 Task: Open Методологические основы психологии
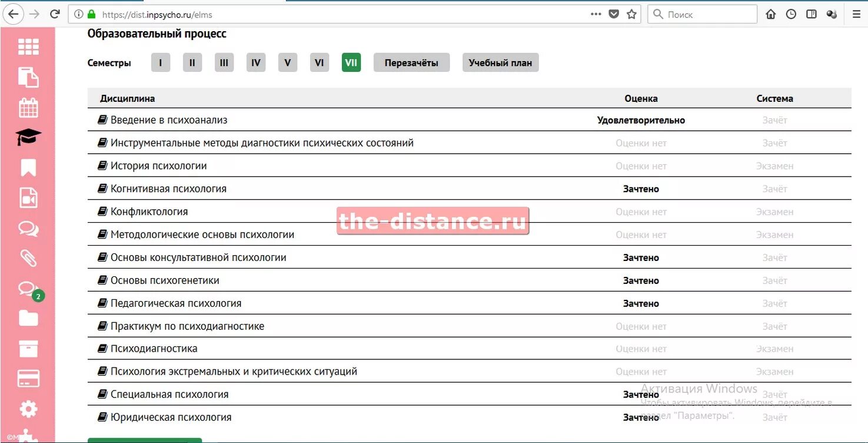(202, 234)
